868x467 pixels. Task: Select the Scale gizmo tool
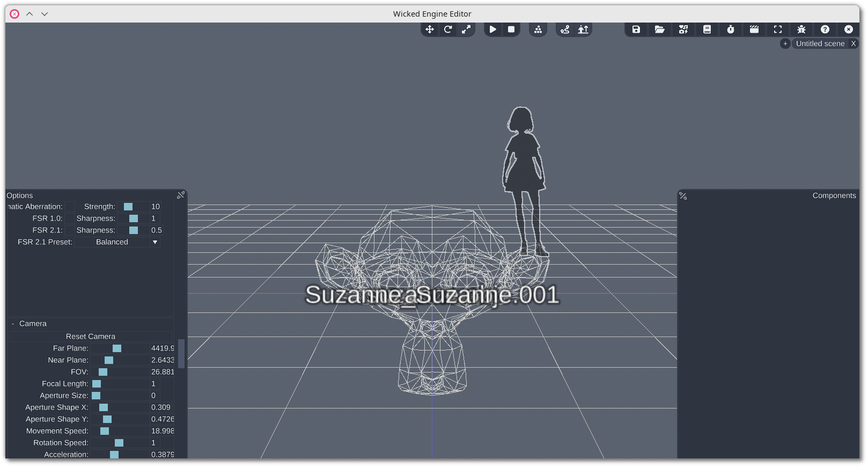pos(466,30)
